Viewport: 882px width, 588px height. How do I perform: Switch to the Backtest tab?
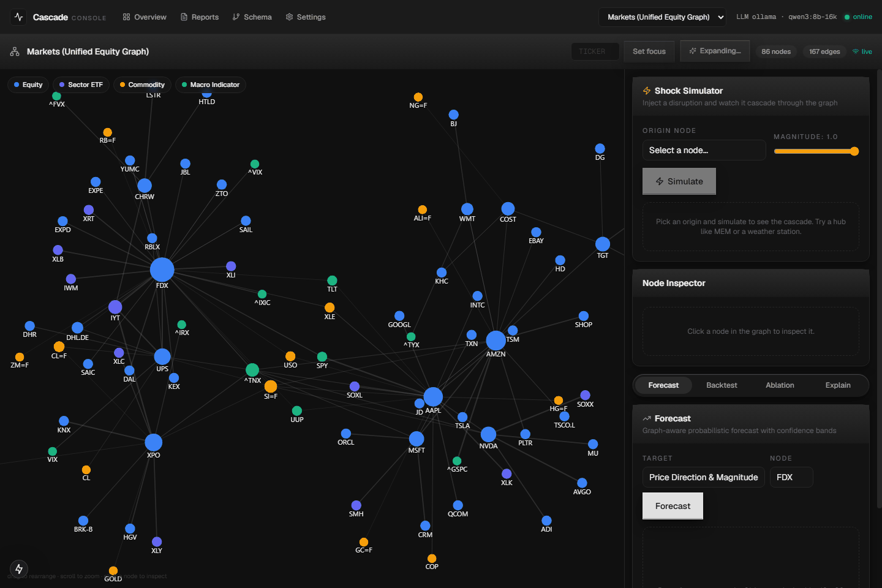[x=722, y=385]
